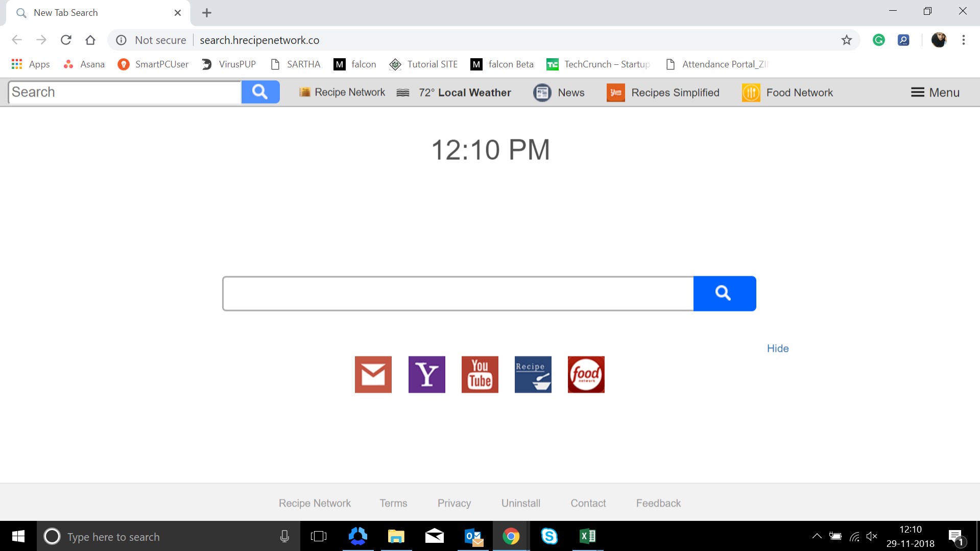Open Chrome's three-dot options menu
The width and height of the screenshot is (980, 551).
click(x=964, y=40)
